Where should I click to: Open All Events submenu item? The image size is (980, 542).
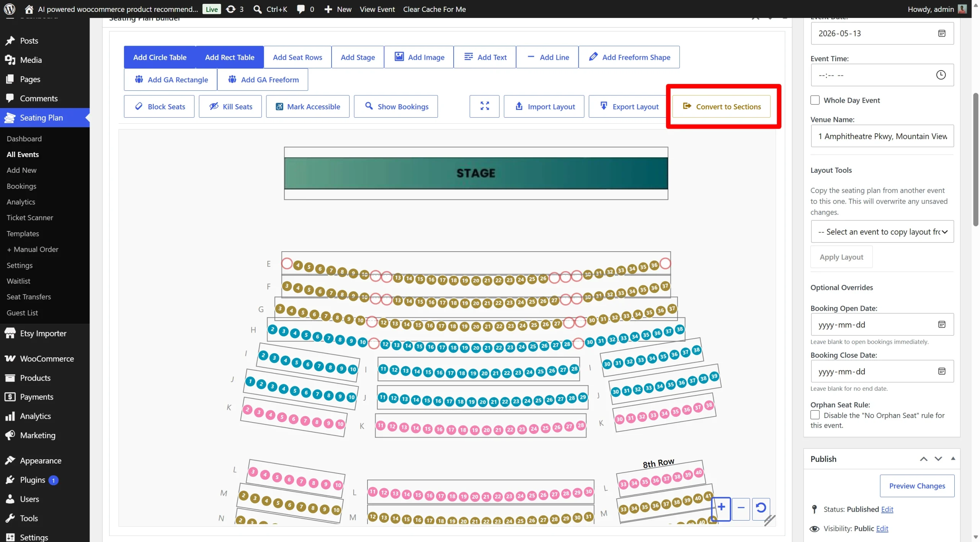click(23, 154)
